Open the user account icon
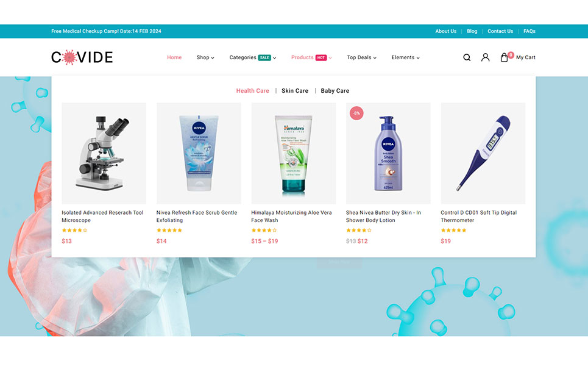Image resolution: width=588 pixels, height=366 pixels. click(485, 57)
